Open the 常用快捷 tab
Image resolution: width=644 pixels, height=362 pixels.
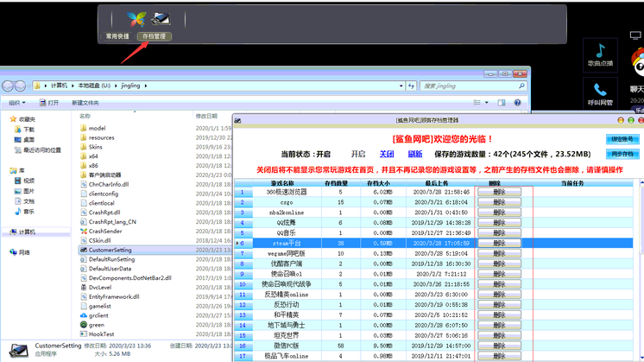click(117, 36)
